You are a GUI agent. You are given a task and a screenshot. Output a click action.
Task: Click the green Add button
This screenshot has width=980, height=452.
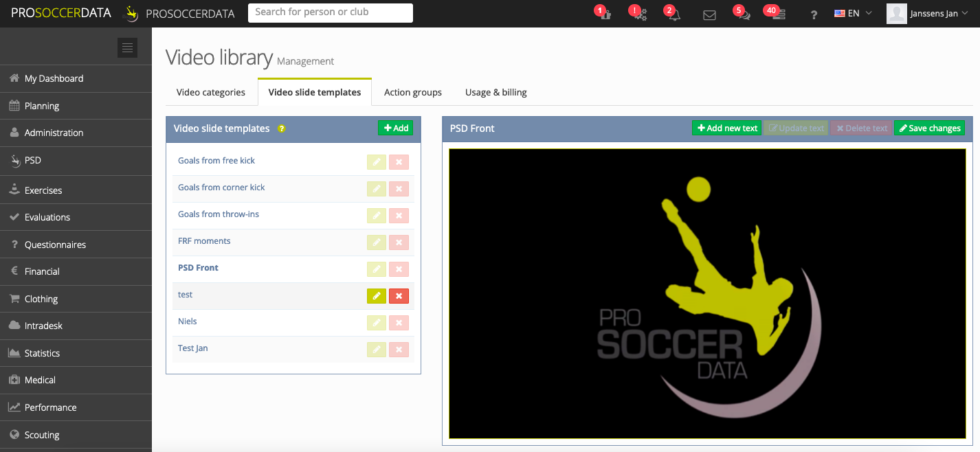coord(396,128)
